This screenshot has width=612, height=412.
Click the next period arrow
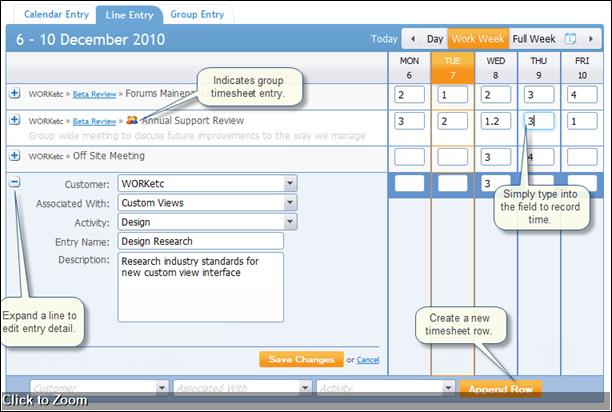pyautogui.click(x=590, y=39)
